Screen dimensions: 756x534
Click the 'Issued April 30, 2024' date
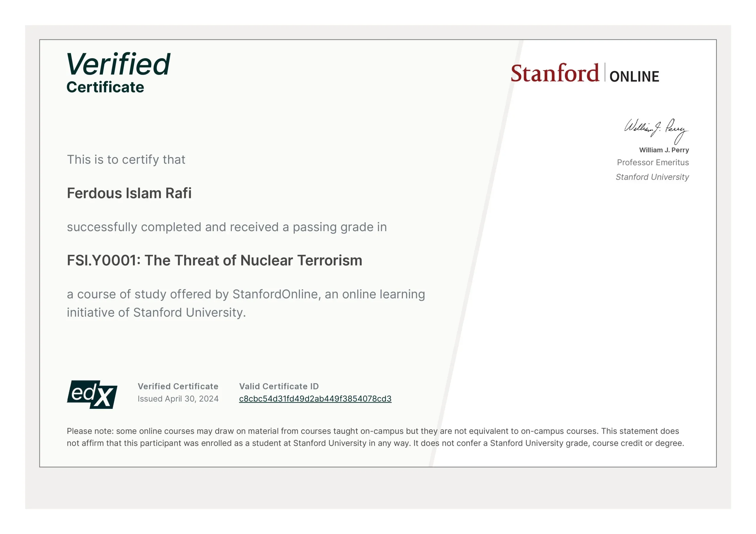click(178, 399)
